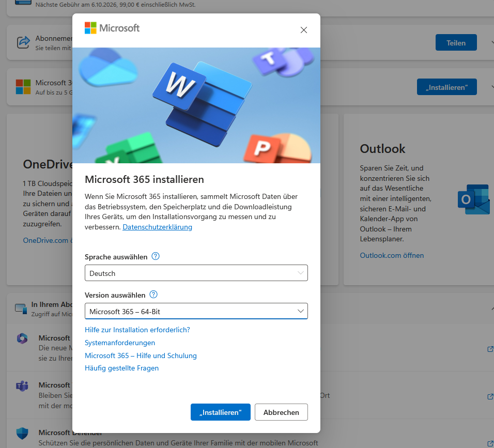
Task: Close the Microsoft 365 install dialog
Action: 304,30
